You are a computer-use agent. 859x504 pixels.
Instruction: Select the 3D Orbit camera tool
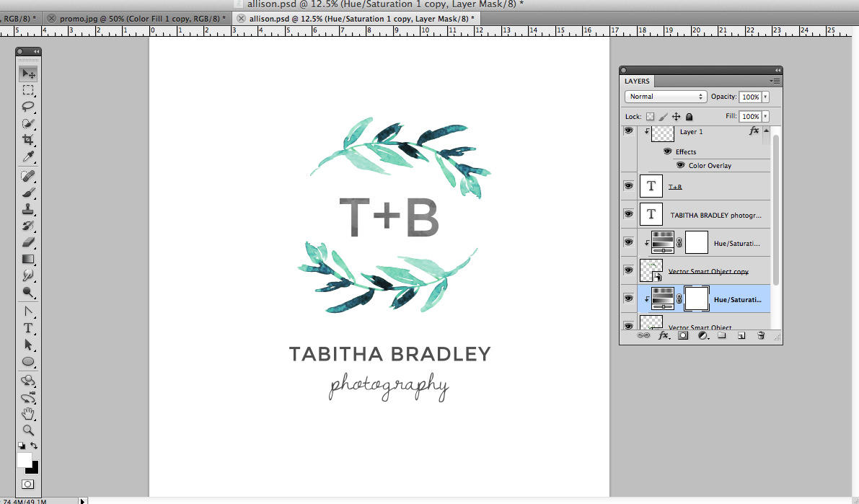click(x=28, y=398)
